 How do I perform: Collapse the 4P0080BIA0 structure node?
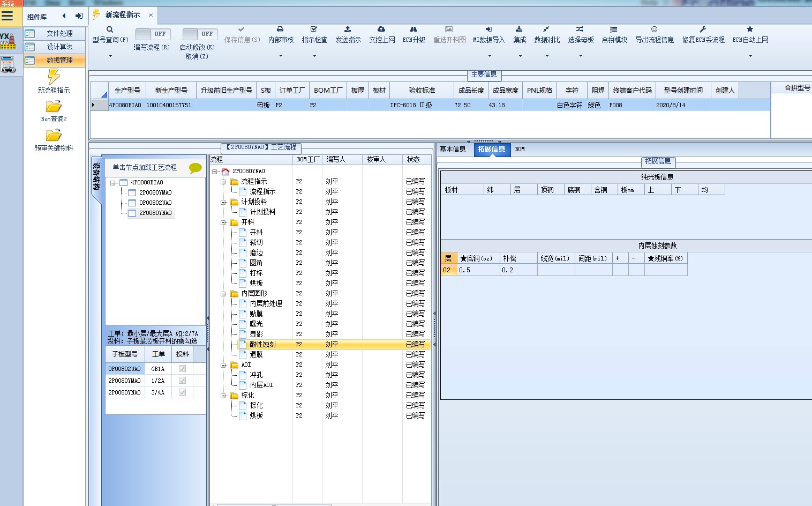pos(113,183)
